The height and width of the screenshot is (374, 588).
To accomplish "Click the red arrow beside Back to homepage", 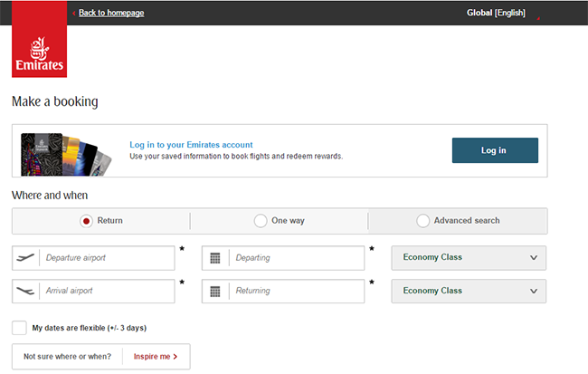I will tap(74, 14).
